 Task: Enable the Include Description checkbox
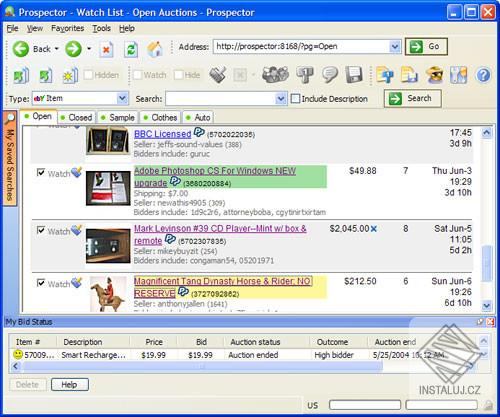pos(295,99)
